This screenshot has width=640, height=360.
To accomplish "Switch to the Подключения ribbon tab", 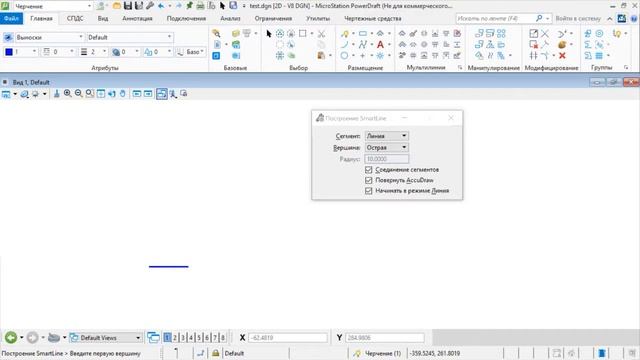I will [x=186, y=18].
